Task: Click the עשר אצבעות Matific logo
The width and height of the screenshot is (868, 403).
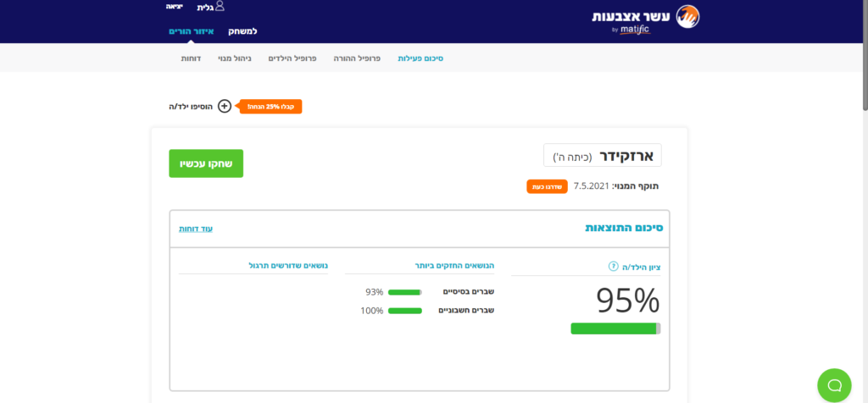Action: (x=645, y=19)
